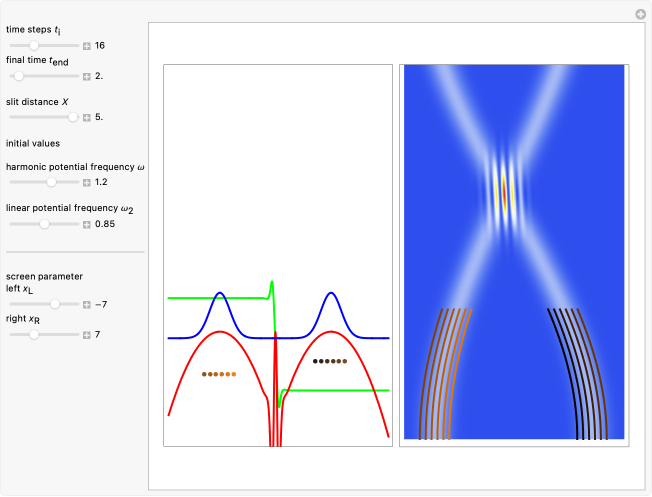
Task: Click the left x_L slider thumb
Action: click(x=55, y=304)
